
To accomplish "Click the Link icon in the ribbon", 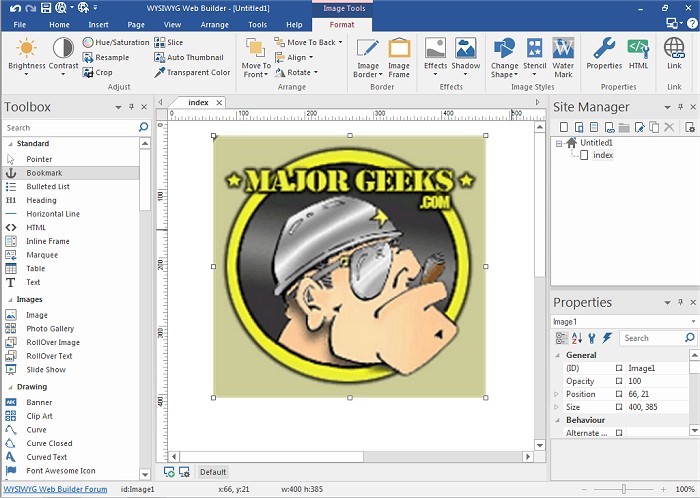I will pos(674,52).
